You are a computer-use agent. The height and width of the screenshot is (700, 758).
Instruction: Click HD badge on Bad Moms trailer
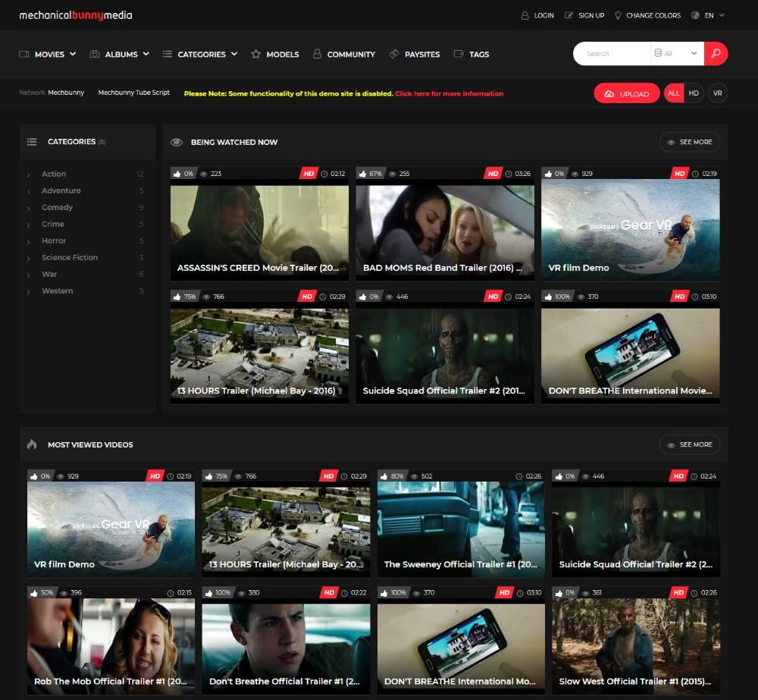[493, 173]
